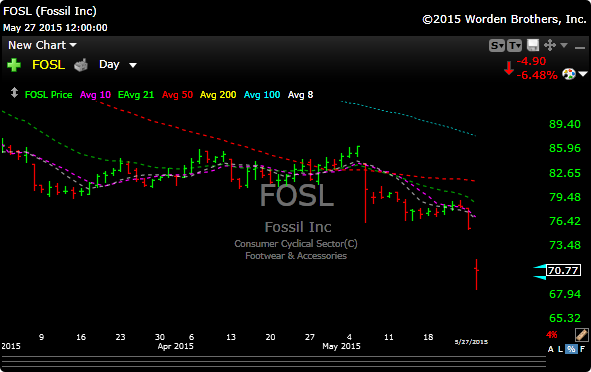Select the Avg 8 legend label
This screenshot has height=372, width=591.
pos(300,95)
